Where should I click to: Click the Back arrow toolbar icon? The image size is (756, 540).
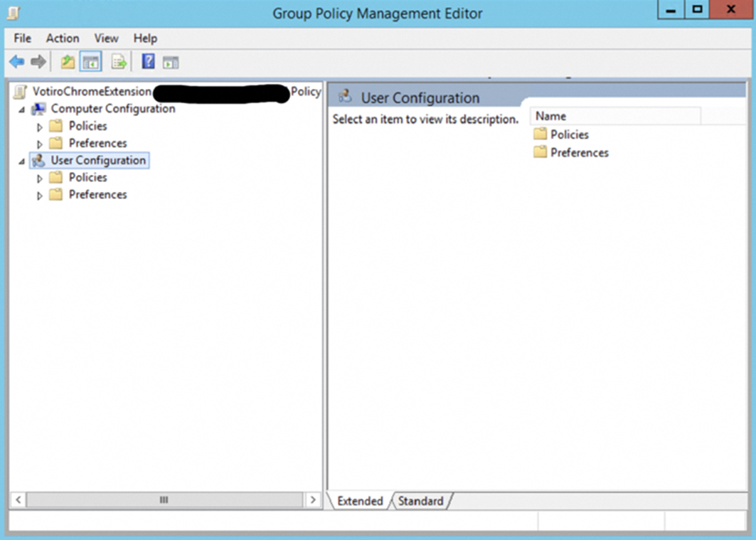[x=17, y=62]
